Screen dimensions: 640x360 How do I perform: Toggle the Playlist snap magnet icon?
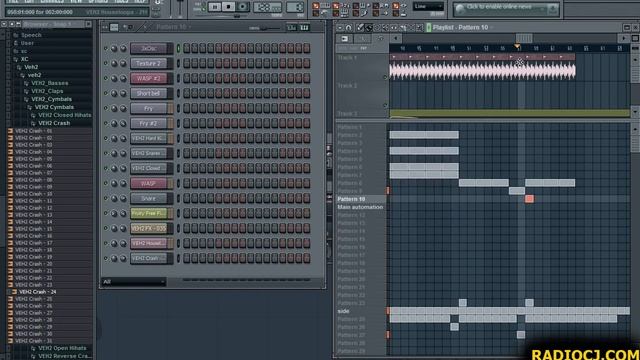349,27
